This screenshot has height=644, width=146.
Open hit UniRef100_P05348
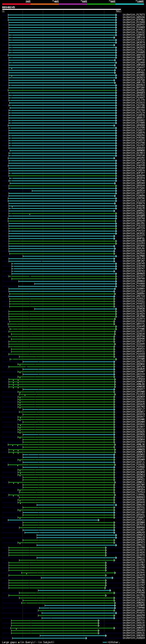[134, 593]
